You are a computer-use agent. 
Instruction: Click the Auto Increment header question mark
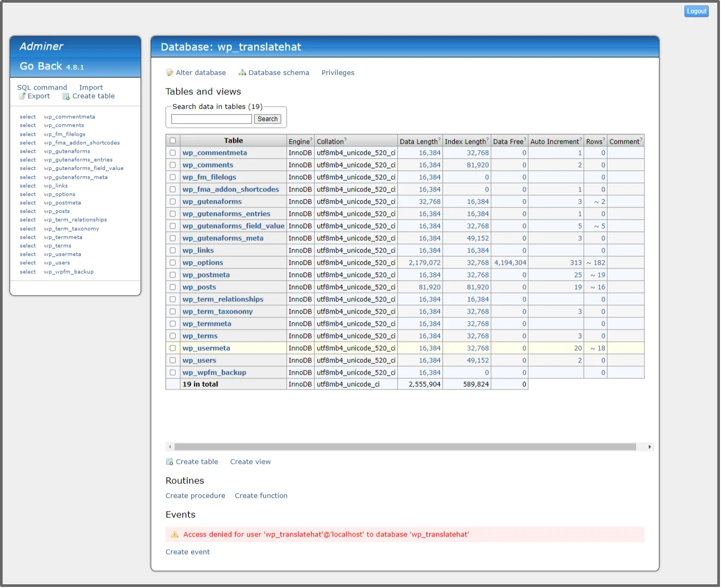580,138
